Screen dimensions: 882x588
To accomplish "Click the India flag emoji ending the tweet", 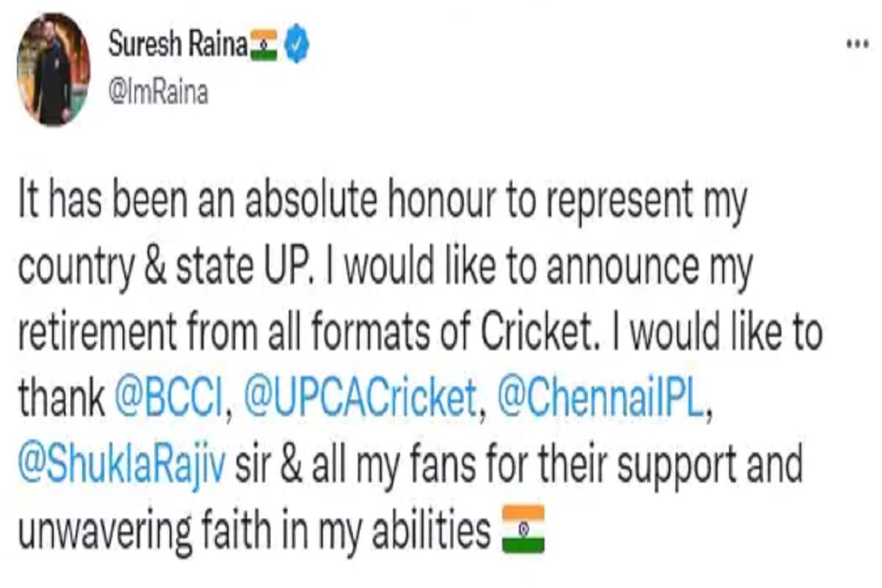I will coord(522,528).
